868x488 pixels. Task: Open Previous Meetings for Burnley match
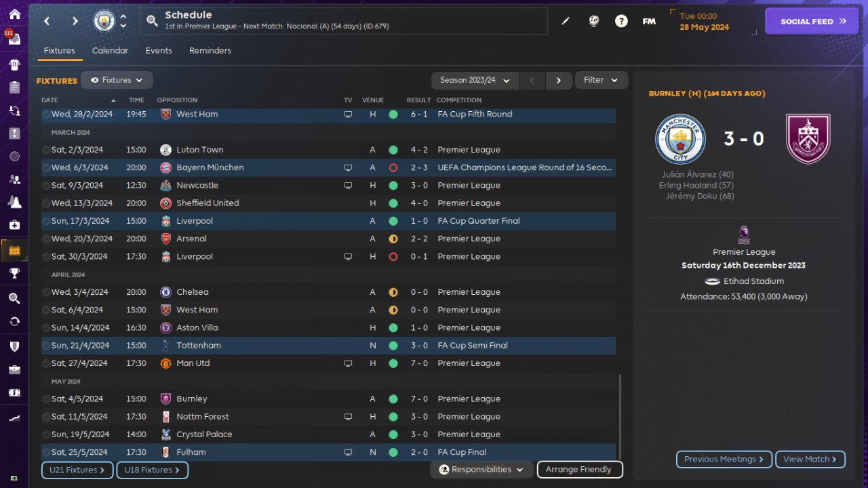(724, 460)
